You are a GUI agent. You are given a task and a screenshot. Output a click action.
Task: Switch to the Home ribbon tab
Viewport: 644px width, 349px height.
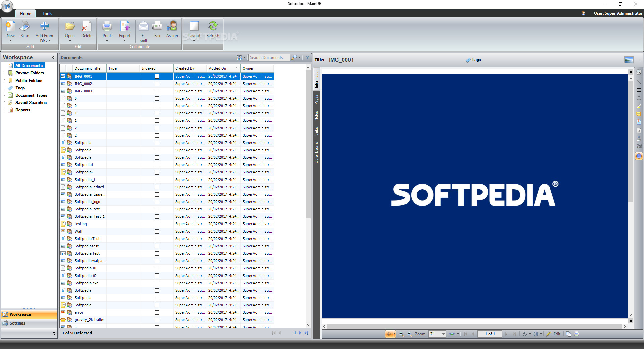25,14
